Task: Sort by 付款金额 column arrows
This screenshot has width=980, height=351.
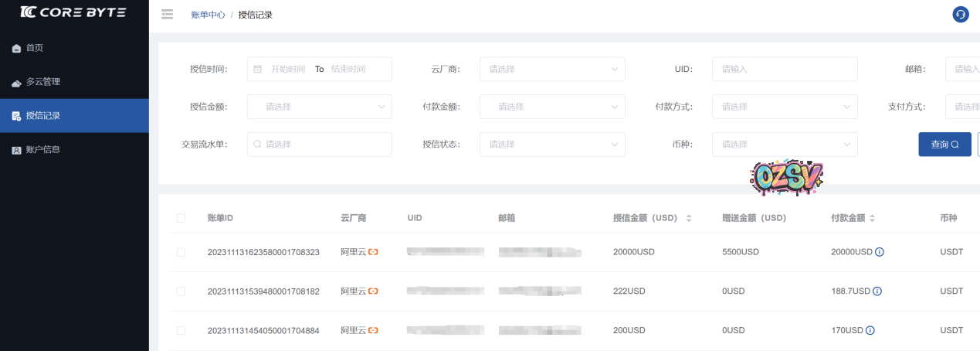Action: (x=873, y=219)
